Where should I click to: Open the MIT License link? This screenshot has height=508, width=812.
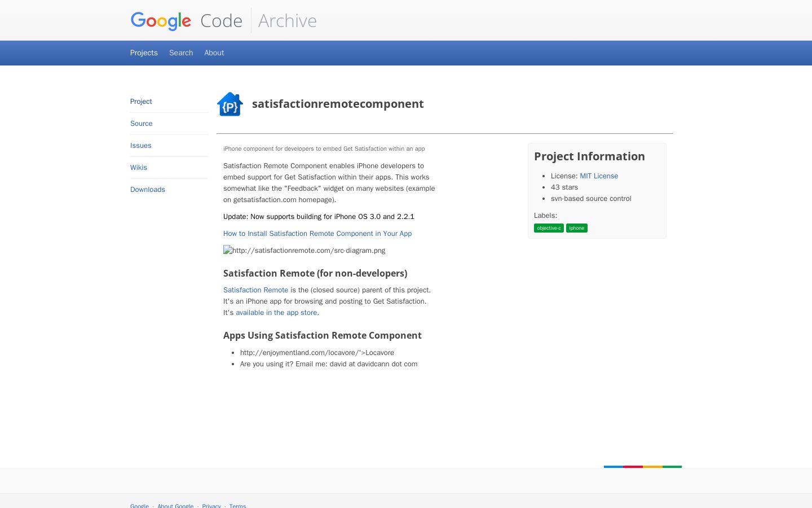click(x=599, y=176)
